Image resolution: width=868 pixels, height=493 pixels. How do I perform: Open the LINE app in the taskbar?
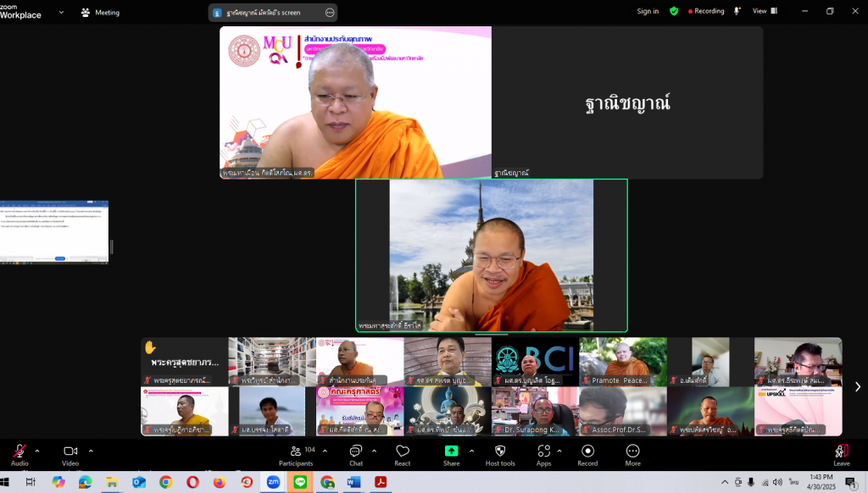tap(300, 482)
